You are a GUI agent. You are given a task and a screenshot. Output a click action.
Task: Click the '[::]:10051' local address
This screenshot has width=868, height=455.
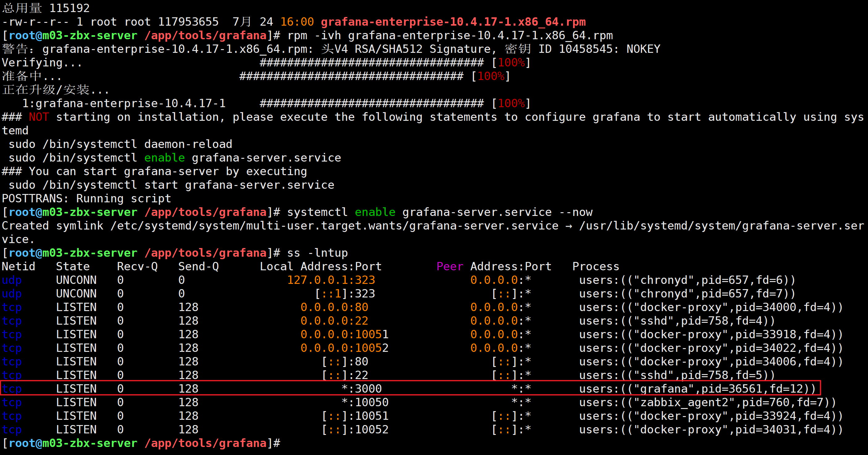(x=354, y=416)
